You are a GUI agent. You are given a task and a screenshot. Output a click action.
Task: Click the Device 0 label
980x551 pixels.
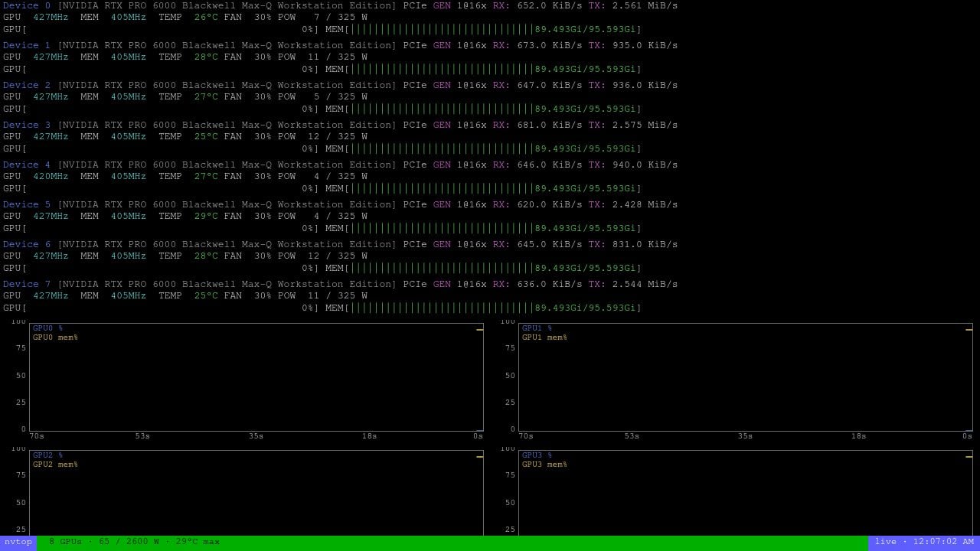[27, 5]
